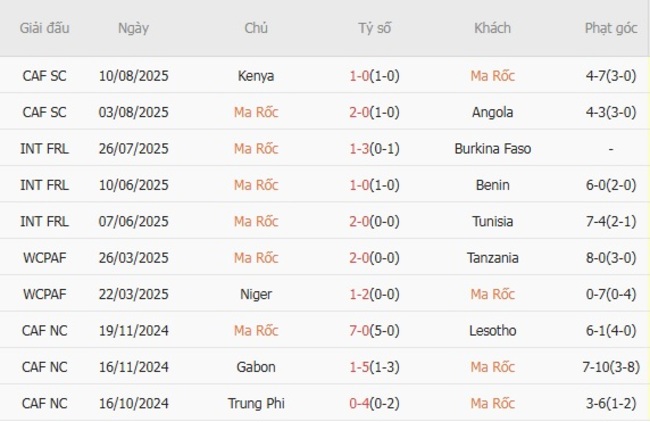Click the 'Giải đấu' column header
This screenshot has width=650, height=422.
pyautogui.click(x=45, y=28)
